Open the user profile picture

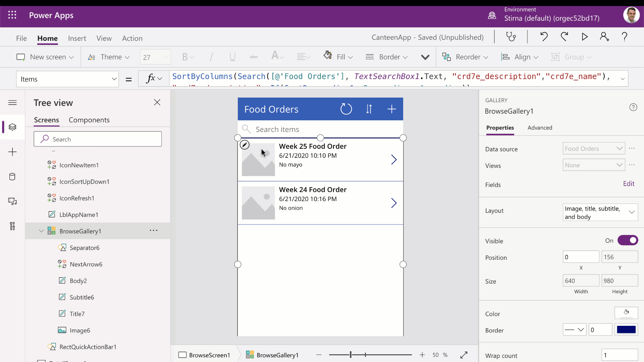[x=631, y=15]
